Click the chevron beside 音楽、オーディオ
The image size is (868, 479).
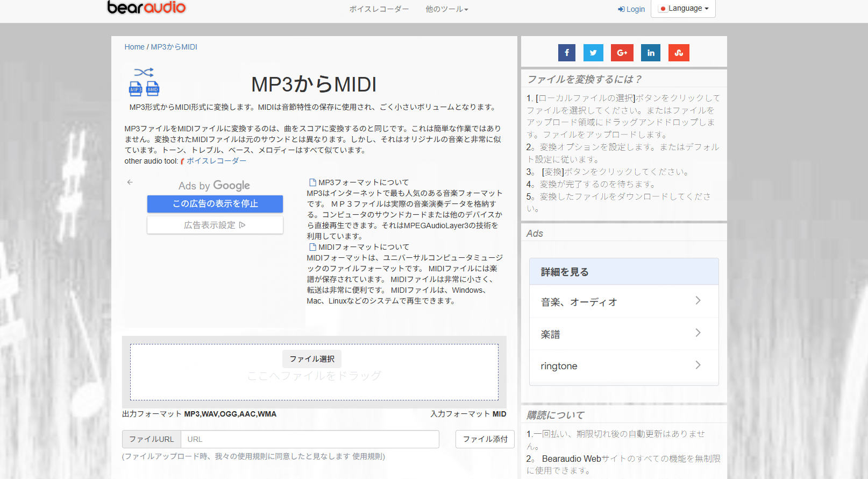pyautogui.click(x=698, y=300)
